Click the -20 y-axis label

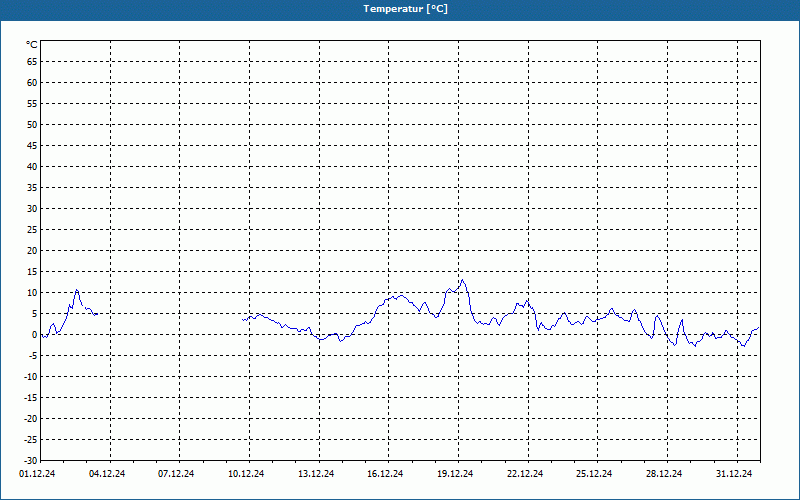pyautogui.click(x=31, y=418)
